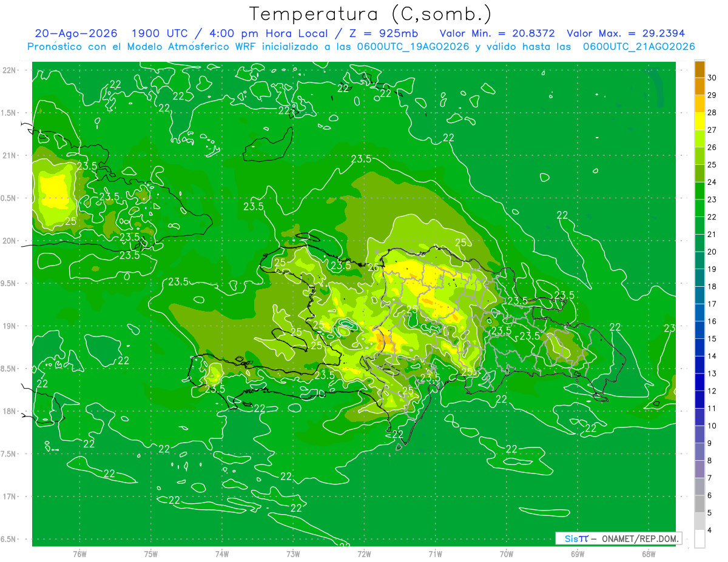
Task: Click the 72W longitude axis label
Action: pos(364,554)
